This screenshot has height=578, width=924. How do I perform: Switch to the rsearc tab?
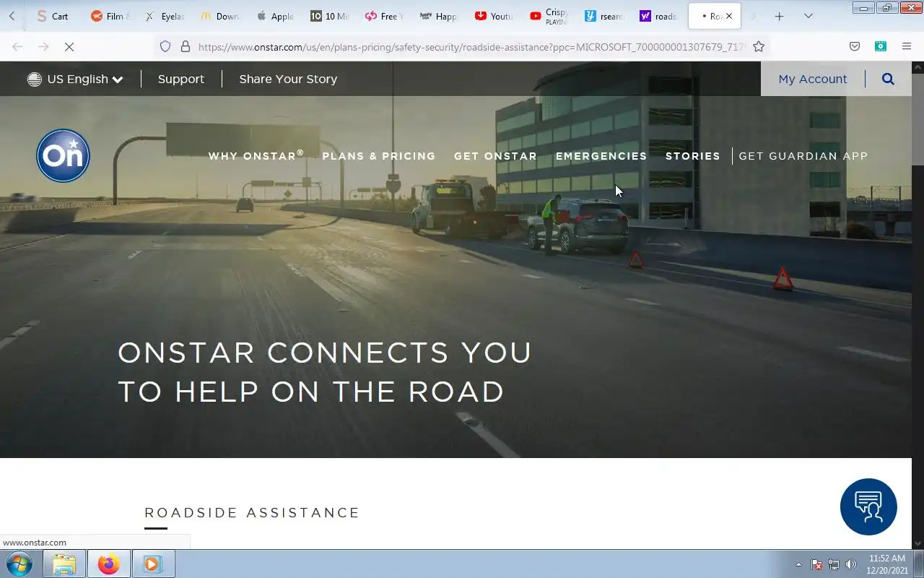point(603,16)
